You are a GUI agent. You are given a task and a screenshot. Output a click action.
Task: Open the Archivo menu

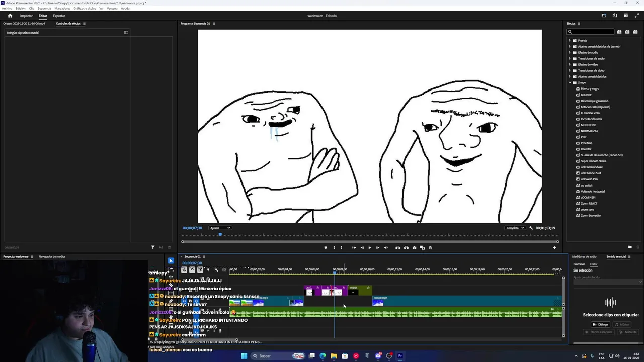click(x=7, y=8)
